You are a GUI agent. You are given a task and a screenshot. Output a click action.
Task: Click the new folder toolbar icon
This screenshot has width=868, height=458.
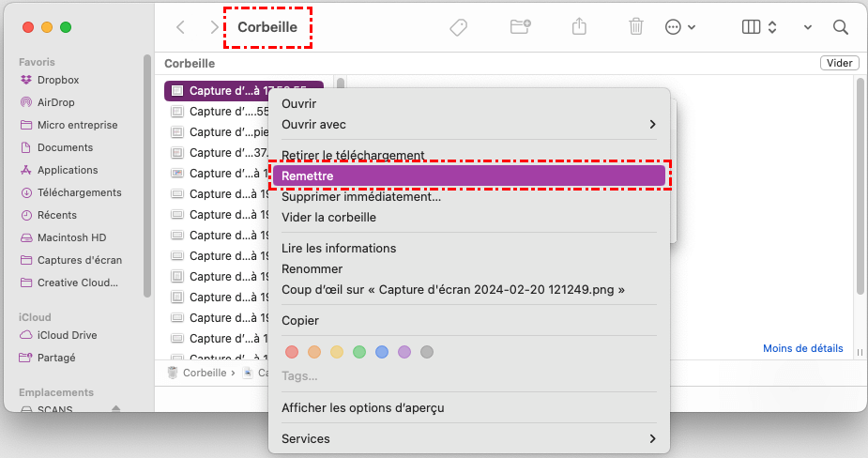tap(521, 27)
